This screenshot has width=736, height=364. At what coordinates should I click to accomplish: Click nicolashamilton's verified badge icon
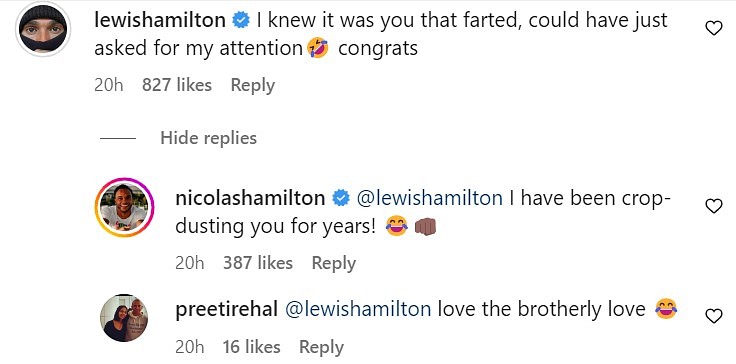coord(341,199)
